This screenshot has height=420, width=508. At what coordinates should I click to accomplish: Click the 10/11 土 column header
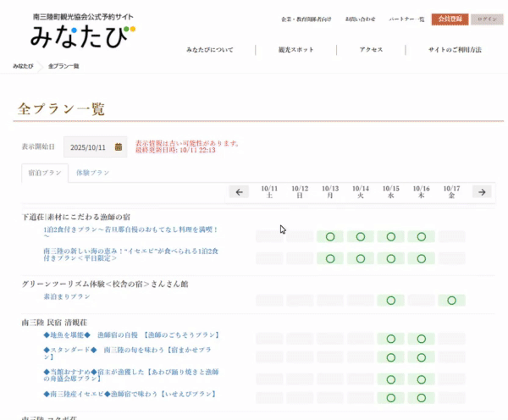(x=269, y=192)
